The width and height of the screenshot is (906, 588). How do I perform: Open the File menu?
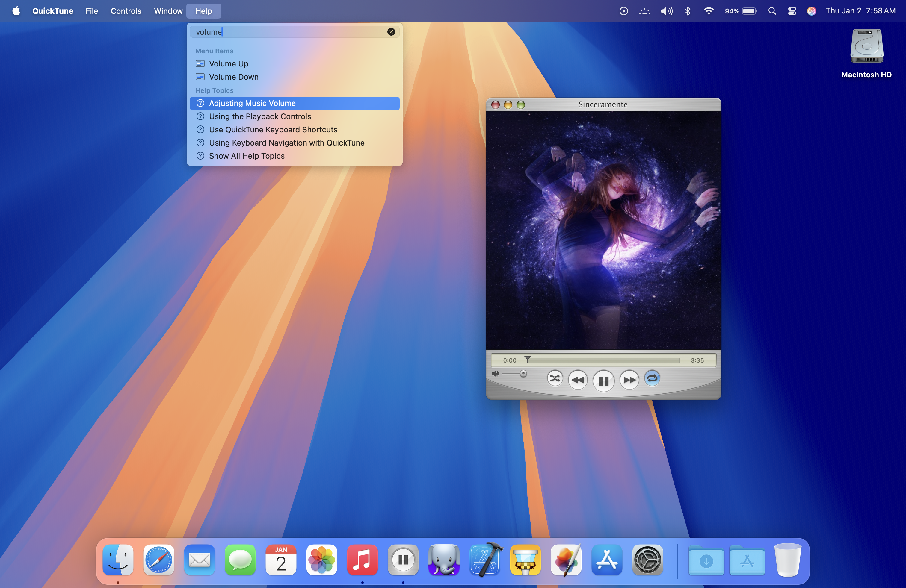point(92,11)
